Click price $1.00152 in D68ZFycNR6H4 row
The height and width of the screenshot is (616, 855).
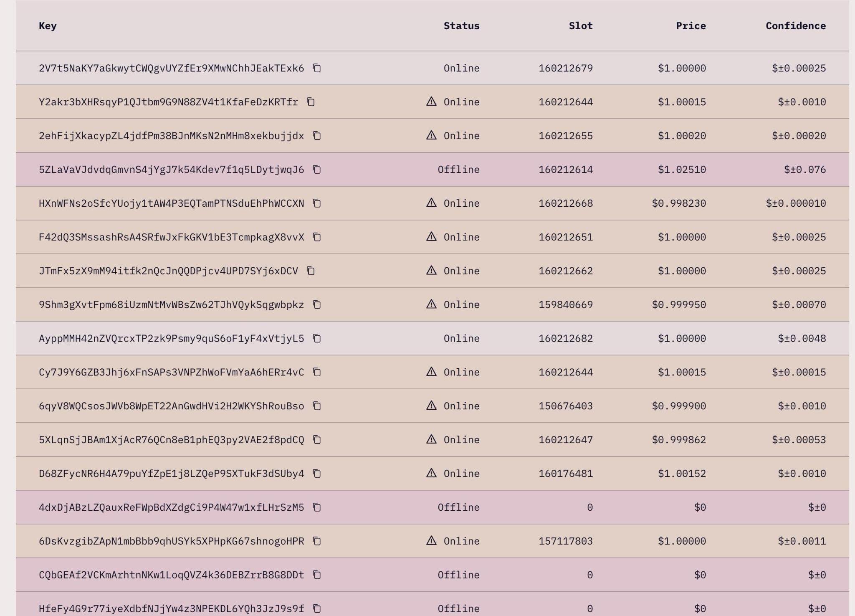[682, 474]
